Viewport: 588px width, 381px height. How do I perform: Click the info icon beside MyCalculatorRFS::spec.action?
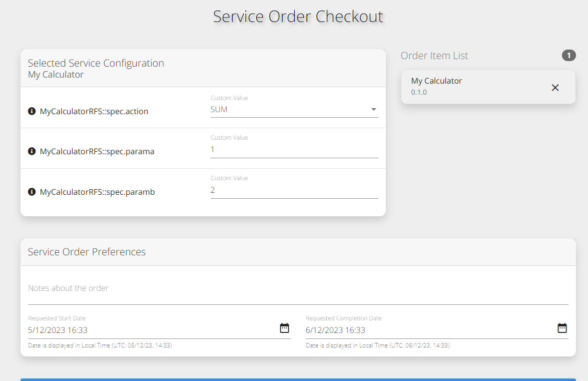[32, 111]
